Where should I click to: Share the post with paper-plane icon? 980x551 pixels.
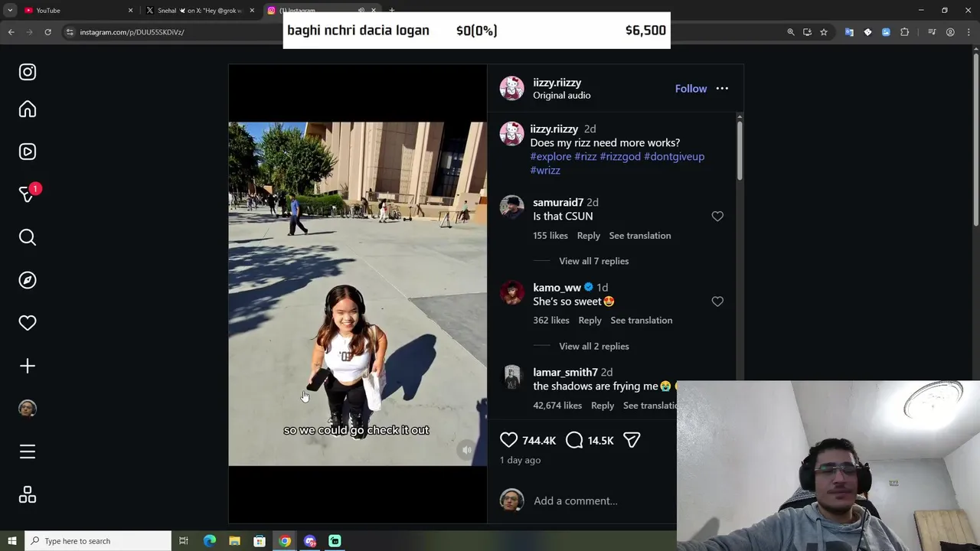(x=632, y=440)
